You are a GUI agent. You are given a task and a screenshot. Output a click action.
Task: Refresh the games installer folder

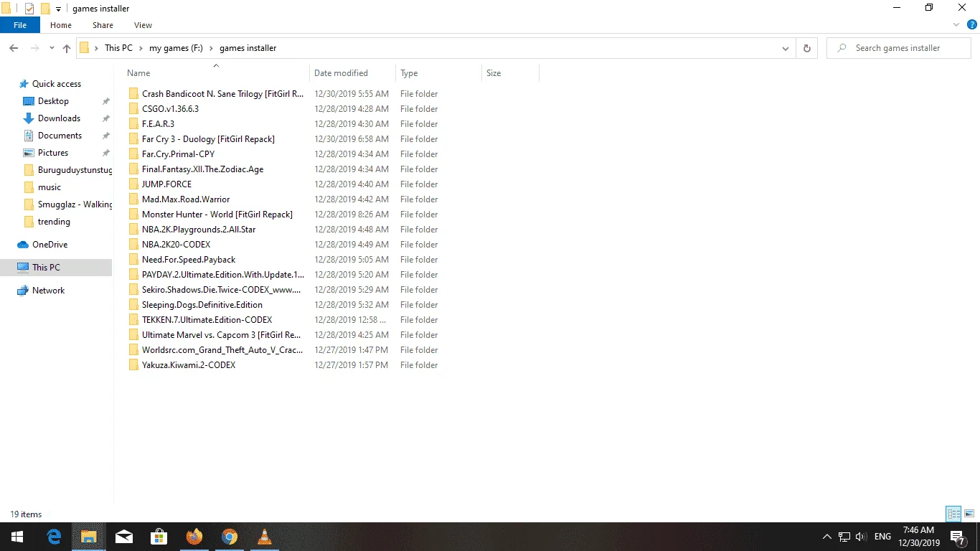(x=807, y=48)
